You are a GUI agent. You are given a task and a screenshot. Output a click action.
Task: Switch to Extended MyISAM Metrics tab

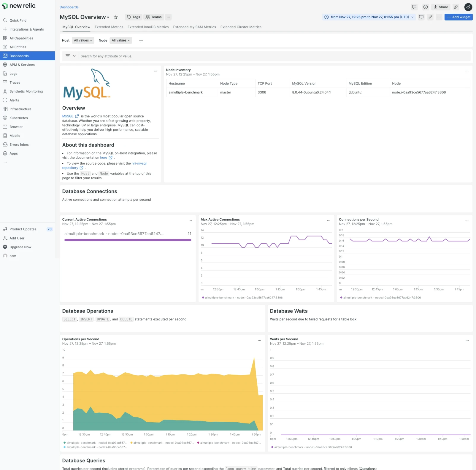tap(194, 27)
